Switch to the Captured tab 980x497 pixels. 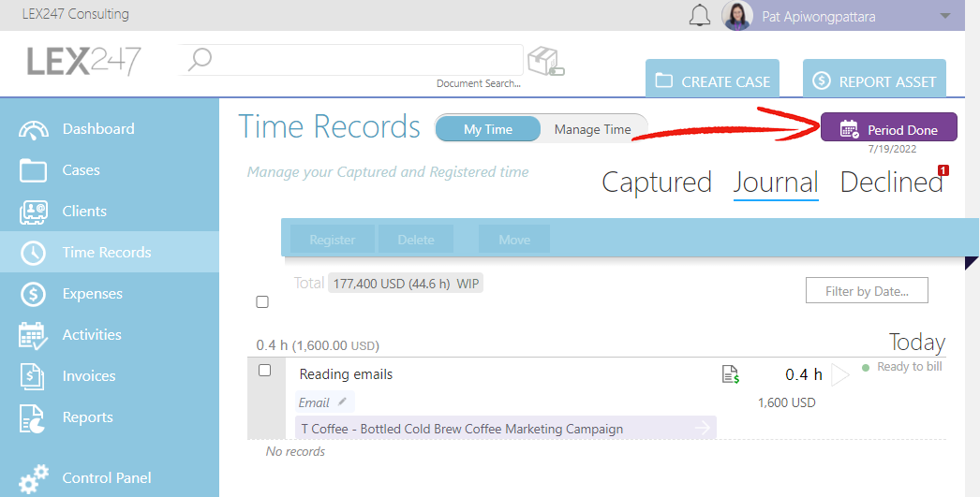(656, 183)
